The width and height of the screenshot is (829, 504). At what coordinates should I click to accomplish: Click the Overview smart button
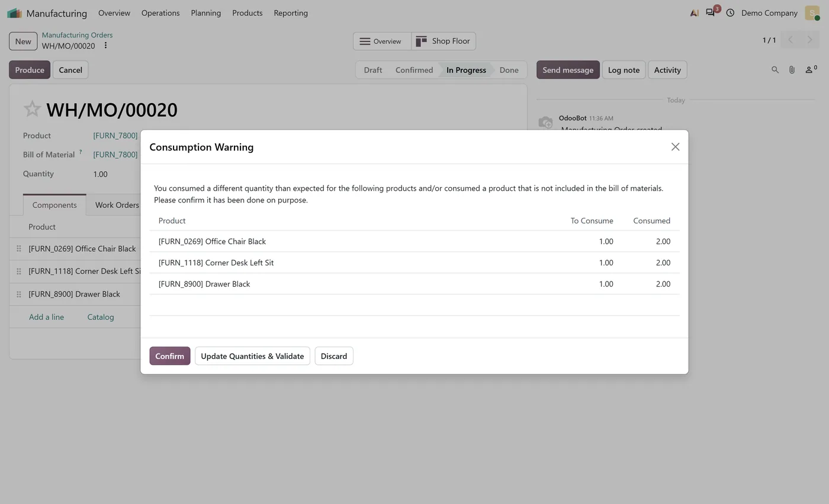pos(382,41)
